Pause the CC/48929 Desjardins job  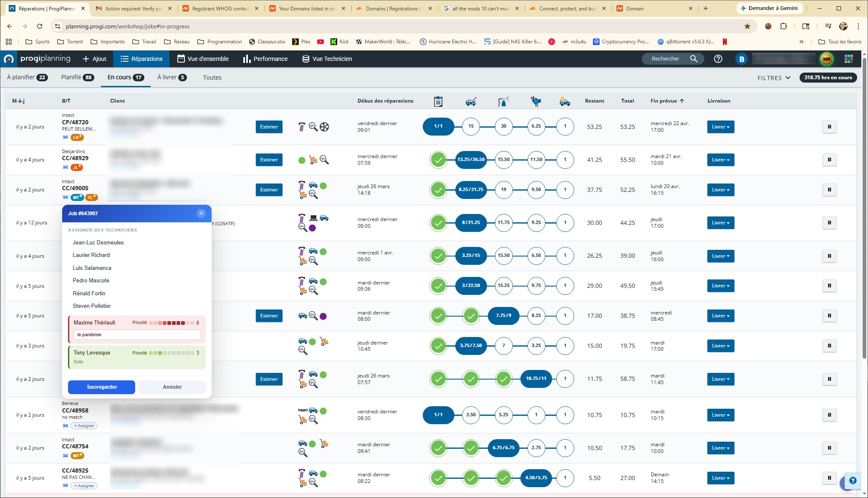tap(829, 160)
